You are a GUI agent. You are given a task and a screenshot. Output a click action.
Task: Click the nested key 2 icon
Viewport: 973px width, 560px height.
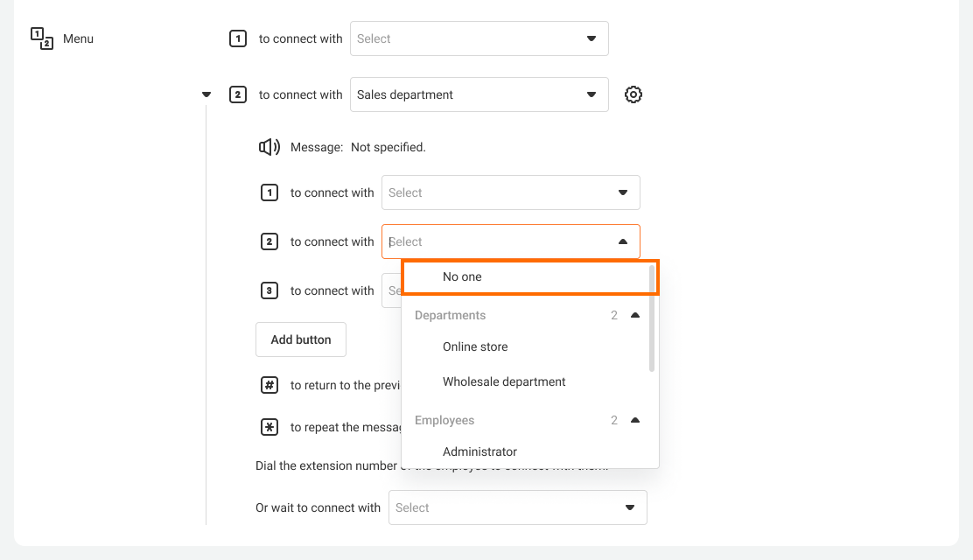[x=269, y=241]
